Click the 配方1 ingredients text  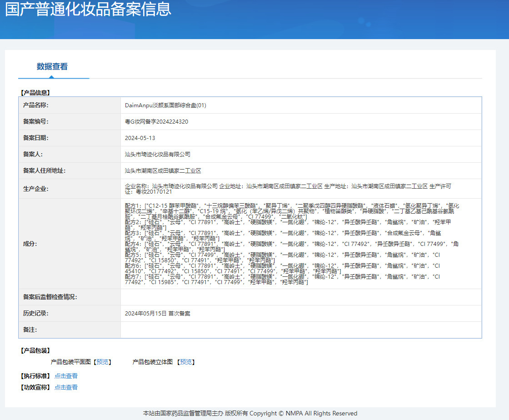coord(291,211)
